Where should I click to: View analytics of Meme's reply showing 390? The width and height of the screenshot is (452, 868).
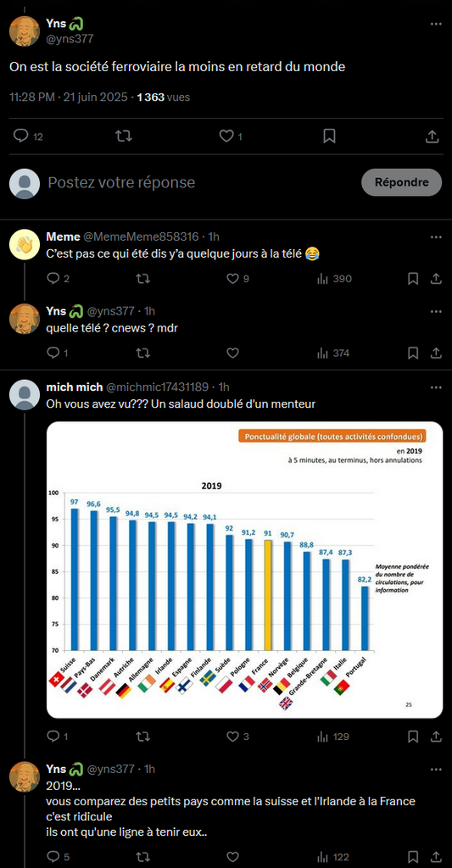tap(334, 278)
